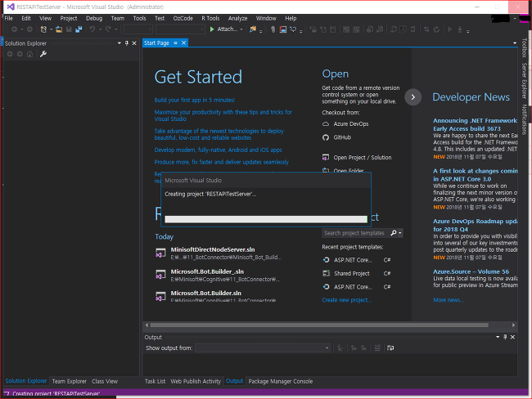The image size is (532, 399).
Task: Click the first ASP.NET Core template icon
Action: click(326, 260)
